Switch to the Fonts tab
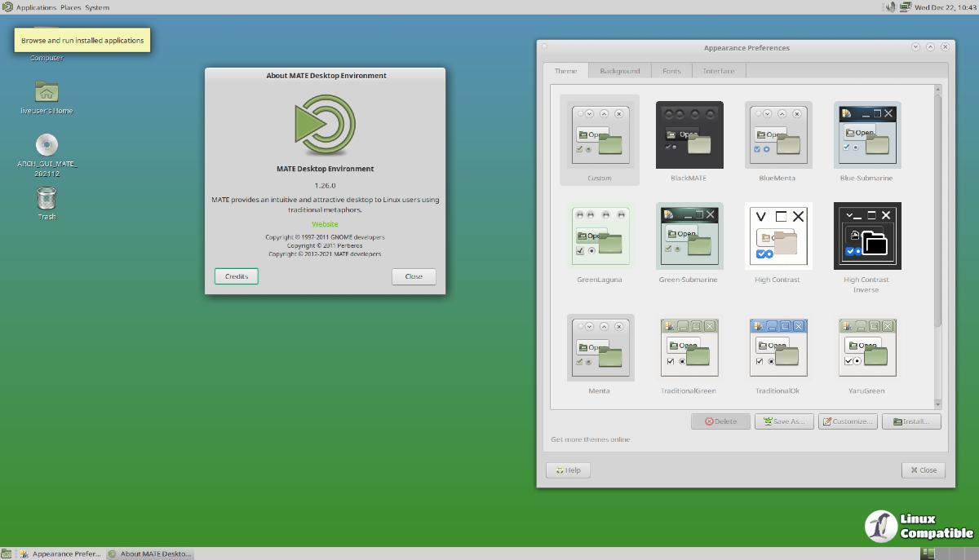The height and width of the screenshot is (560, 979). click(x=671, y=71)
